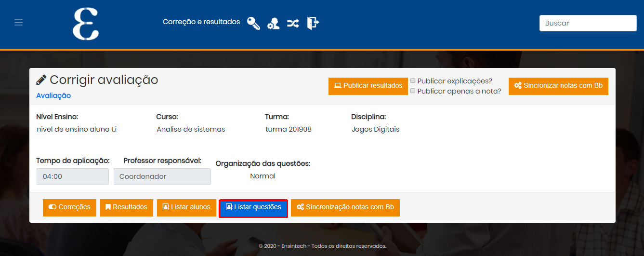Click the Listar questões button
Screen dimensions: 644x256
pyautogui.click(x=253, y=208)
